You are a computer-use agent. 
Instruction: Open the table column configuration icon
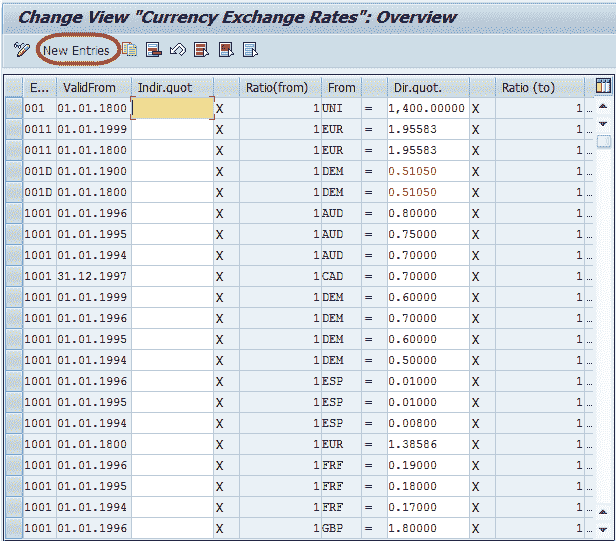pos(603,86)
